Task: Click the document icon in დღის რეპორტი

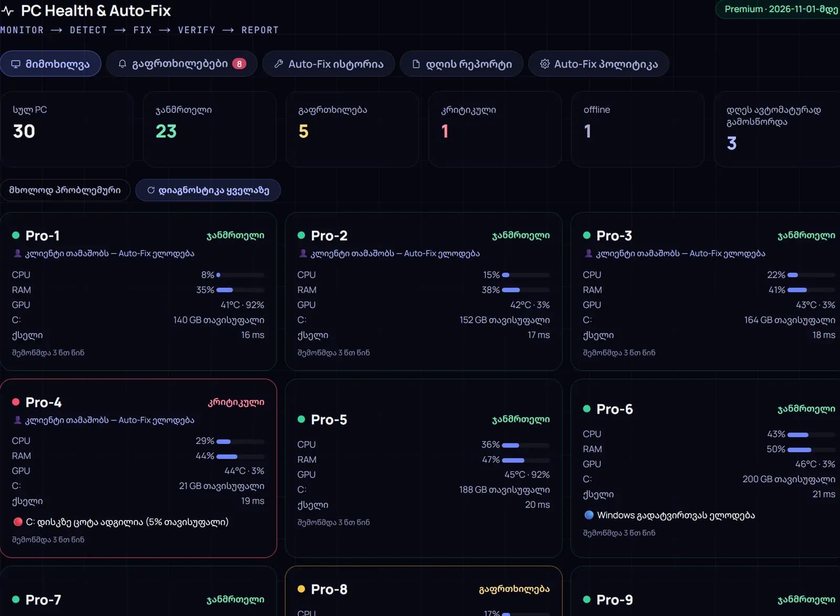Action: tap(416, 64)
